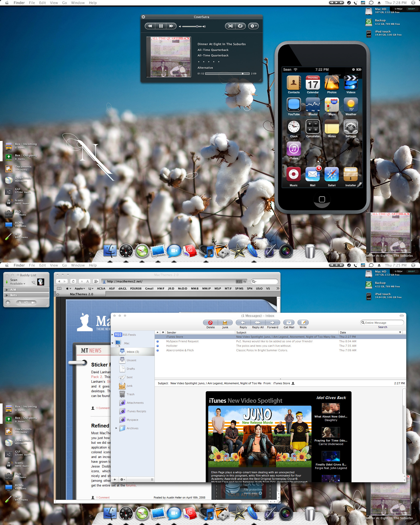
Task: Skip to next track in CoverSutra
Action: pos(171,26)
